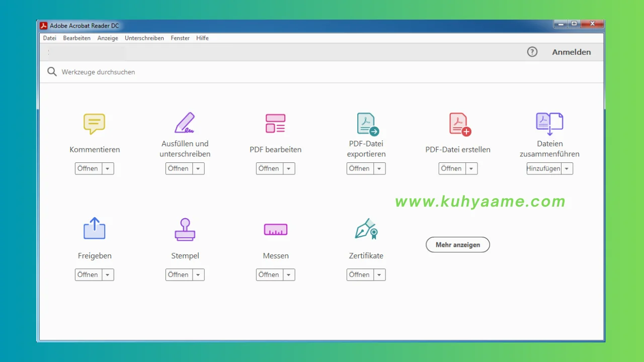Expand dropdown arrow beside Hinzufügen

(x=567, y=168)
